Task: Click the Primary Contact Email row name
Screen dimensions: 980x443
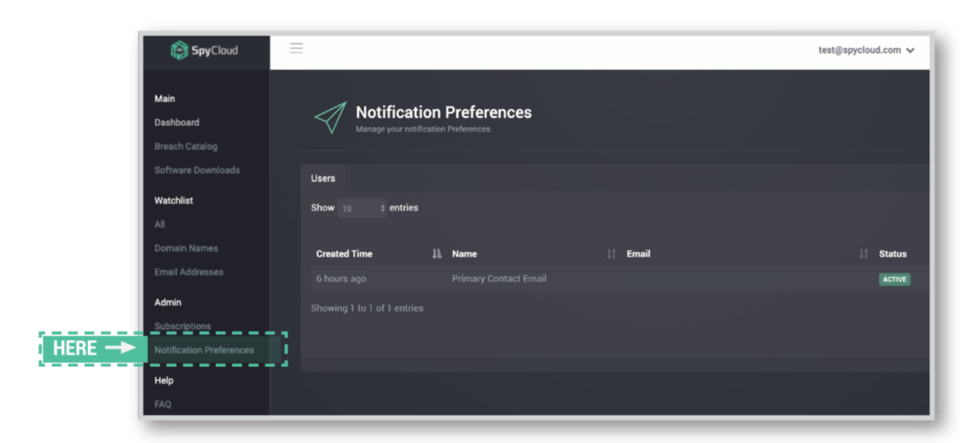Action: tap(499, 279)
